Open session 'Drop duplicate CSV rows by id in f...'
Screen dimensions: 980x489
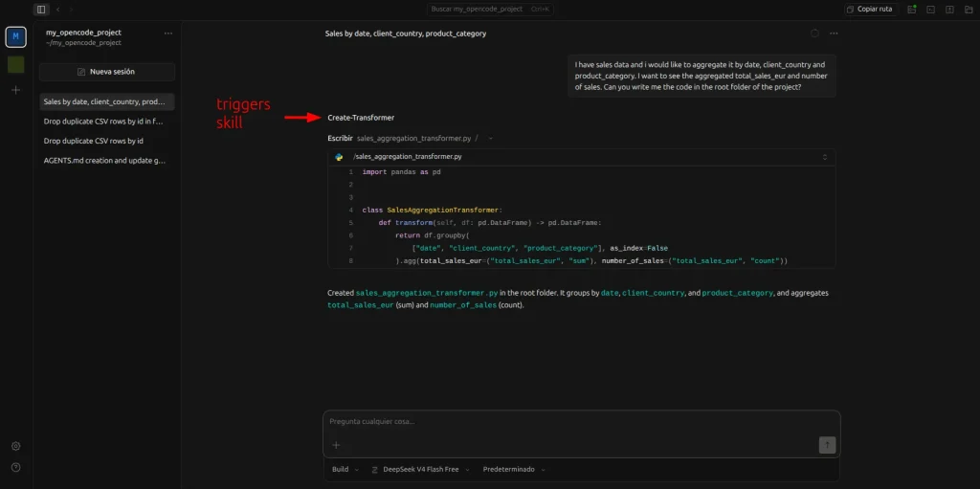[107, 122]
